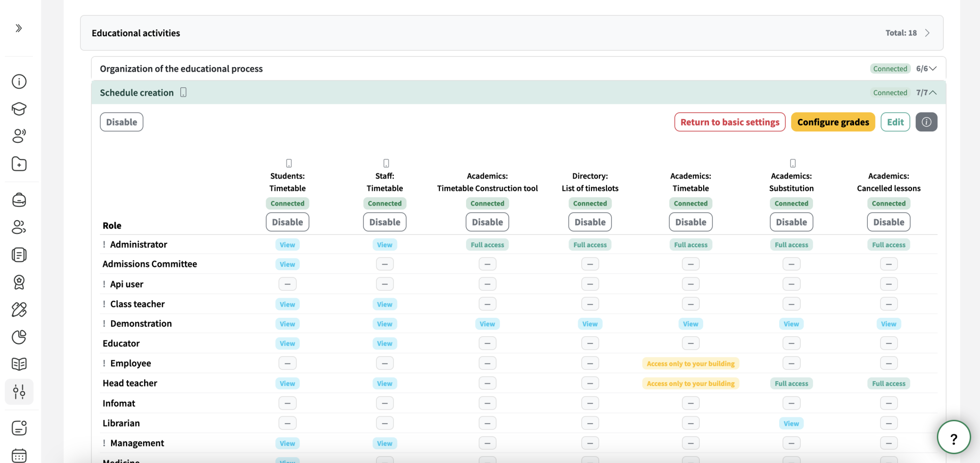Image resolution: width=980 pixels, height=463 pixels.
Task: Open the folder with plus sidebar icon
Action: 19,164
